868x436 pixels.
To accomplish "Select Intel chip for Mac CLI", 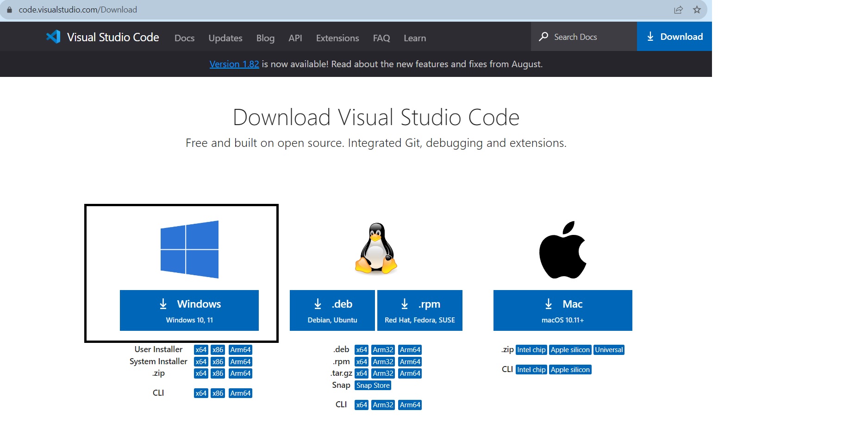I will tap(531, 370).
